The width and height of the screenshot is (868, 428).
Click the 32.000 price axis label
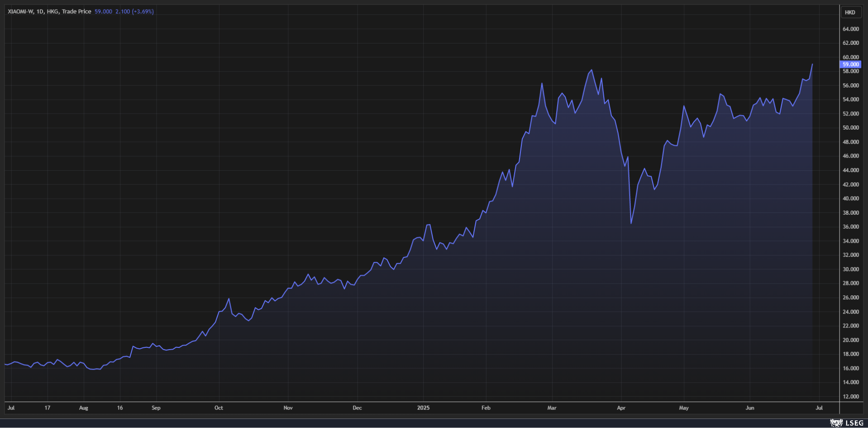[x=850, y=255]
